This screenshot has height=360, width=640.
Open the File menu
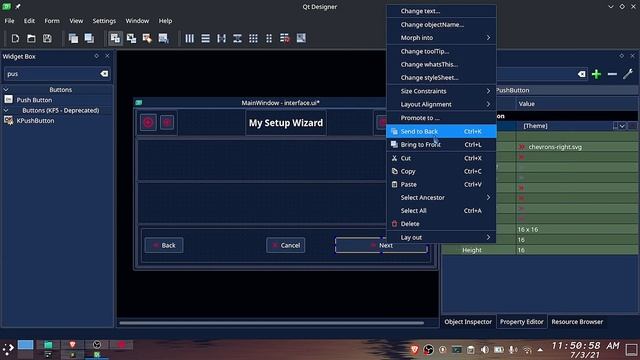coord(9,21)
